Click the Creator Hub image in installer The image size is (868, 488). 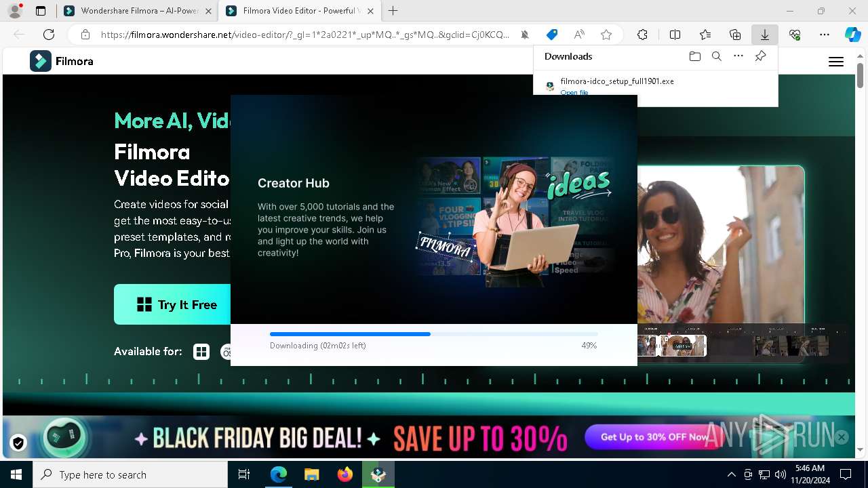pyautogui.click(x=515, y=222)
